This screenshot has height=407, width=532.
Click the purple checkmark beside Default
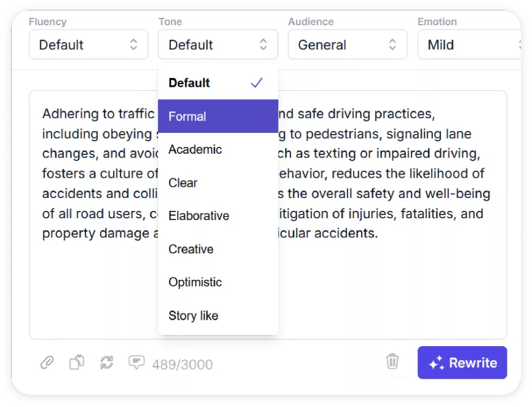[x=256, y=82]
